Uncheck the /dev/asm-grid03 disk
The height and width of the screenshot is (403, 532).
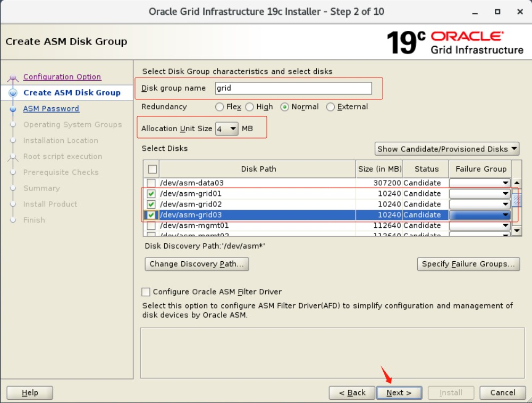[x=151, y=215]
